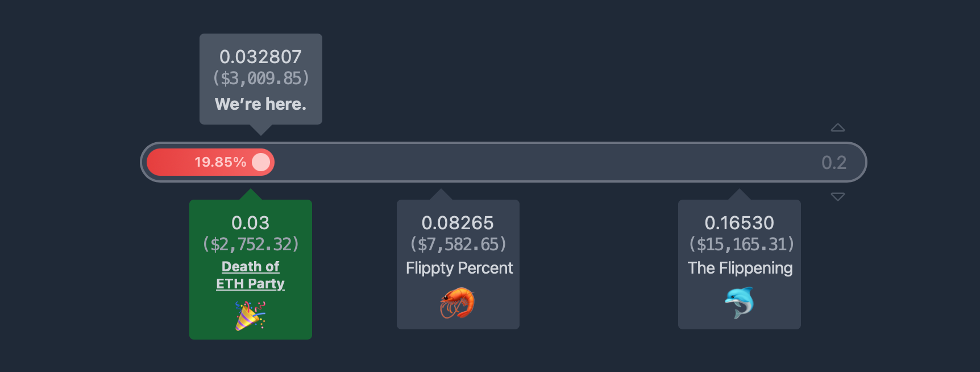
Task: Click The Flippening label
Action: pyautogui.click(x=740, y=268)
